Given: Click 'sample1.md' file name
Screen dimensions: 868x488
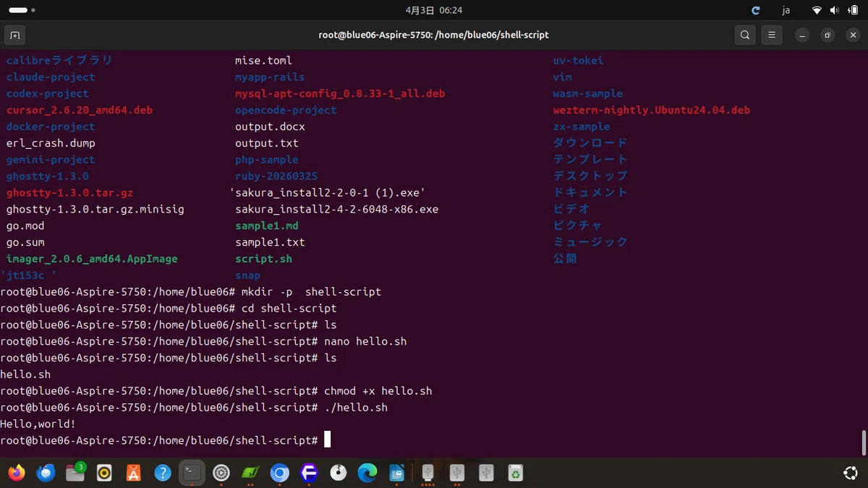Looking at the screenshot, I should pyautogui.click(x=267, y=226).
